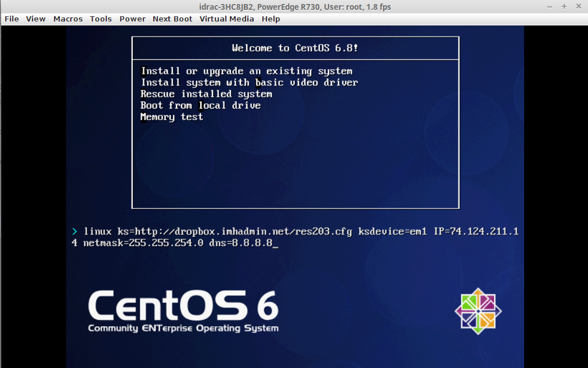This screenshot has width=588, height=368.
Task: Expand the Macros menu
Action: [68, 19]
